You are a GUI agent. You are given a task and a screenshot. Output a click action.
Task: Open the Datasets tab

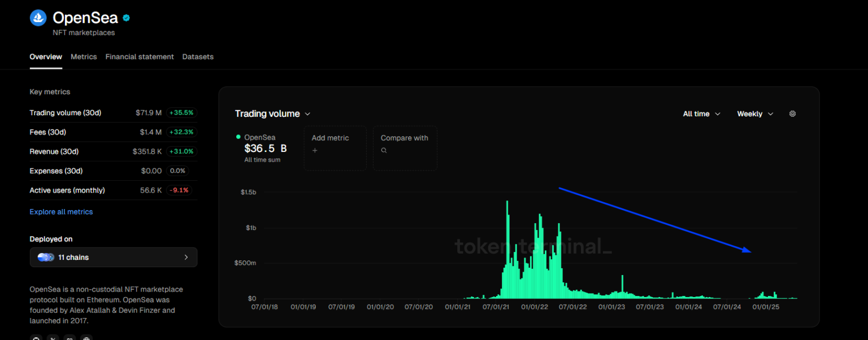198,56
